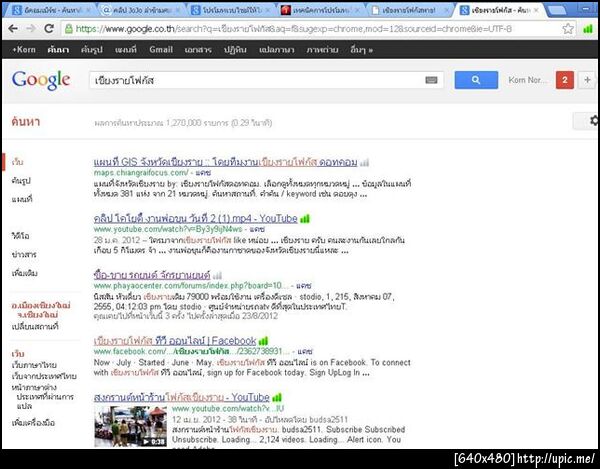This screenshot has height=469, width=600.
Task: Select แผนที่ in the black bar
Action: tap(126, 49)
